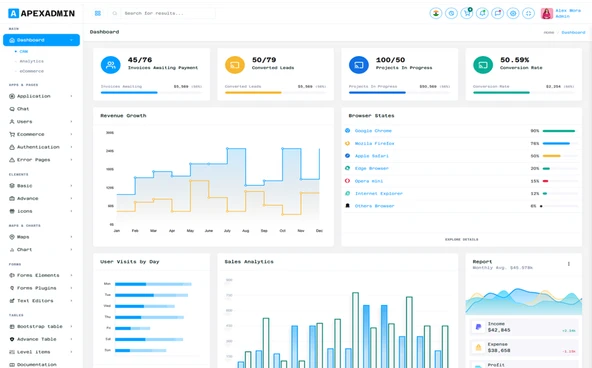
Task: Expand the Users sidebar menu
Action: (42, 122)
